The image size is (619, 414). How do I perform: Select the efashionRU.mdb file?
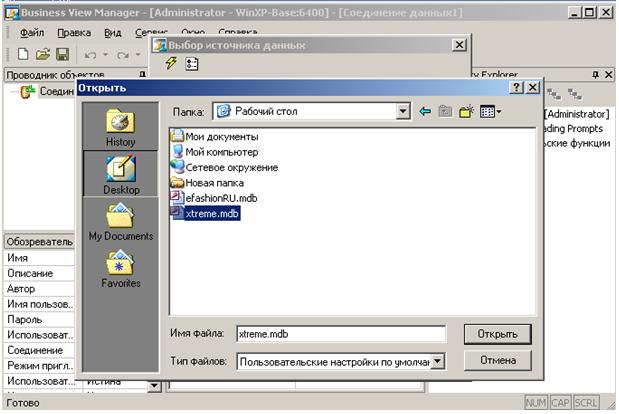coord(214,198)
